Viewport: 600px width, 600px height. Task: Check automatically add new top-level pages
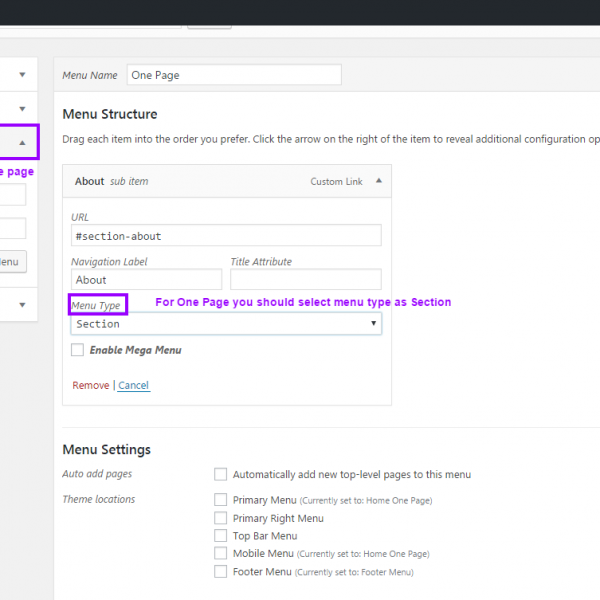[x=220, y=474]
